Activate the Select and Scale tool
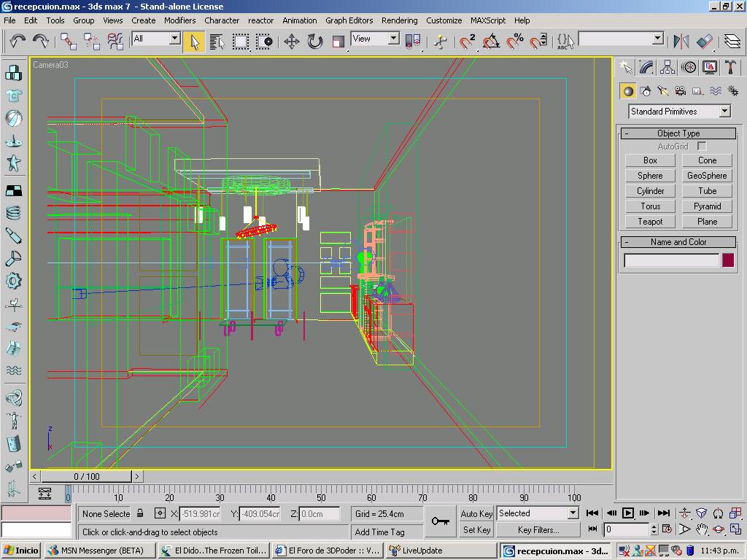 [x=338, y=42]
